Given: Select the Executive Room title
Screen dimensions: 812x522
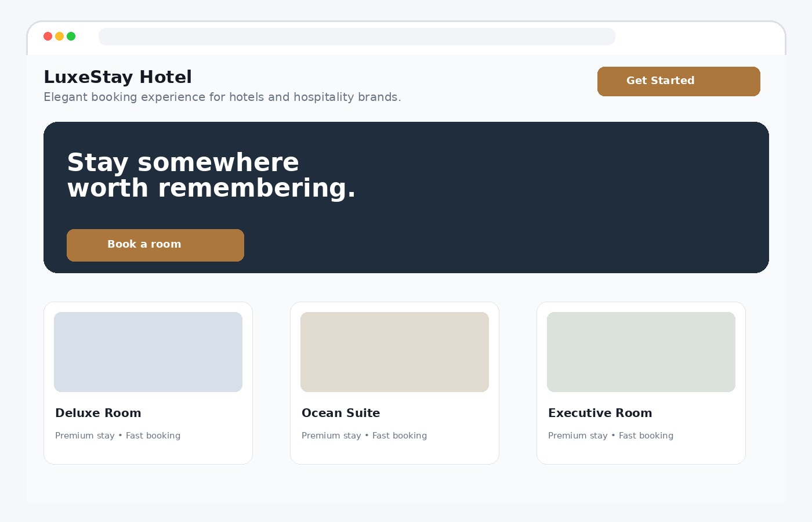Looking at the screenshot, I should pos(600,413).
